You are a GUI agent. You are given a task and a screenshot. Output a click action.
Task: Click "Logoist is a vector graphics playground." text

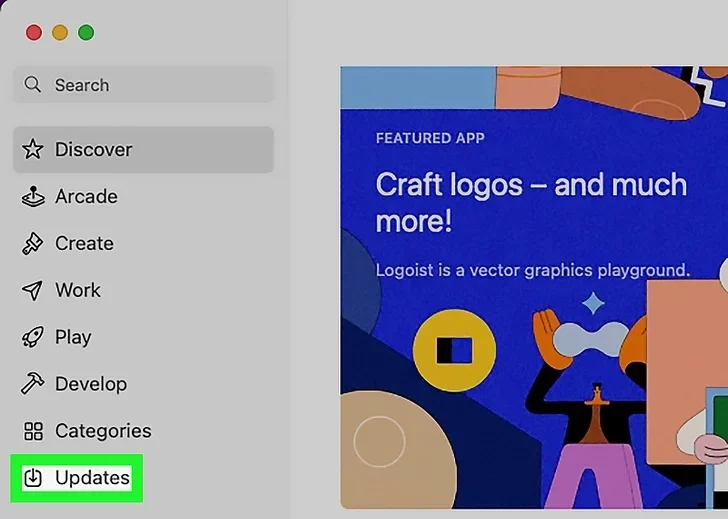(533, 270)
